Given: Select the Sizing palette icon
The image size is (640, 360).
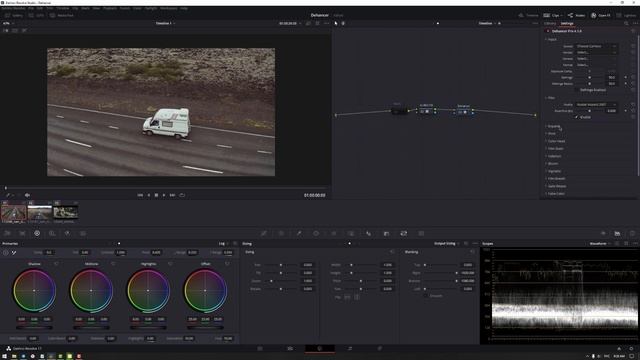Looking at the screenshot, I should [404, 233].
